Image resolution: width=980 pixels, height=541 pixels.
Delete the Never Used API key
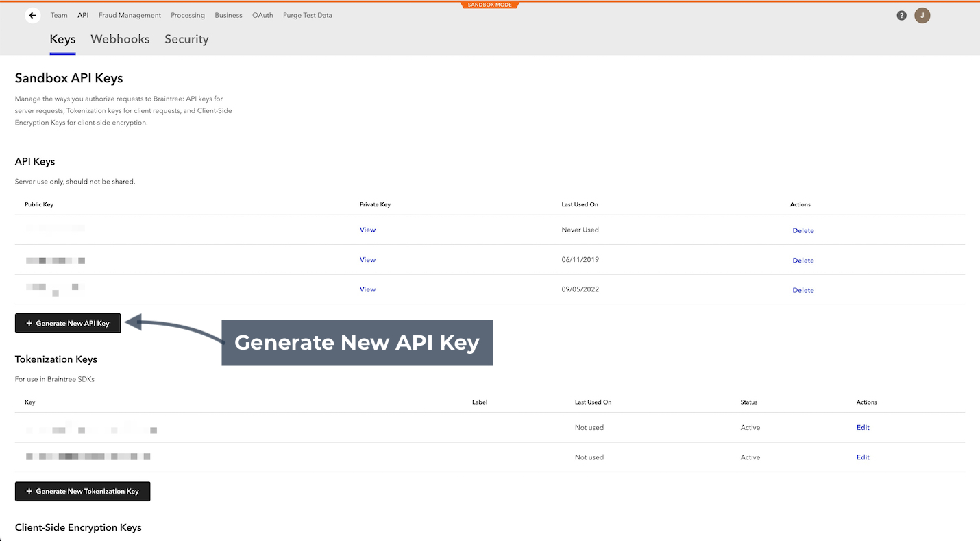pos(803,230)
